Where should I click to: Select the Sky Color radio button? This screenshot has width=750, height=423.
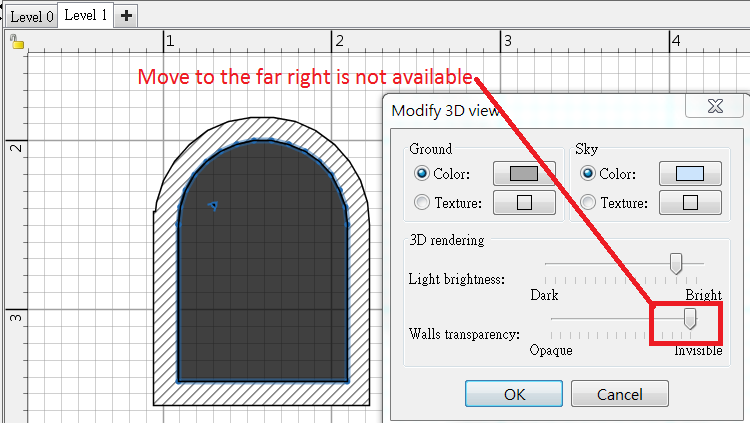587,174
